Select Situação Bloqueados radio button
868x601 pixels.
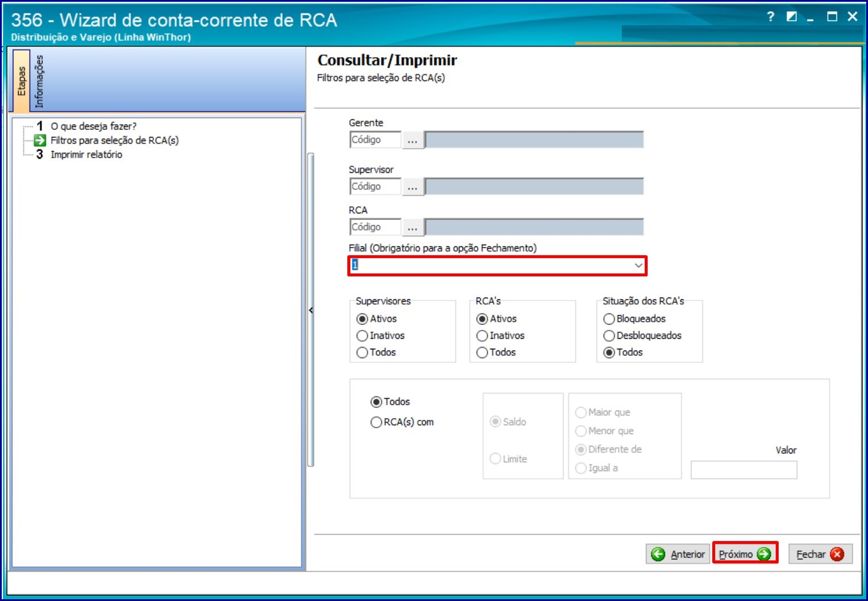point(609,319)
